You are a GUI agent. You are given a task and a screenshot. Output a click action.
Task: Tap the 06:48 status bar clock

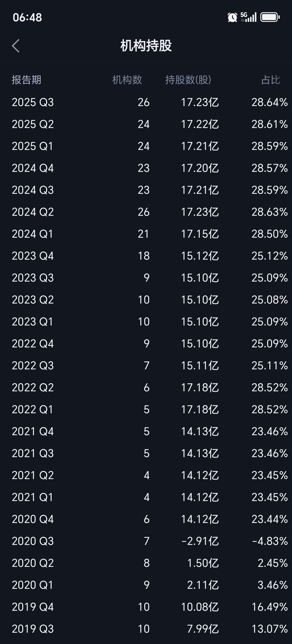(x=27, y=17)
